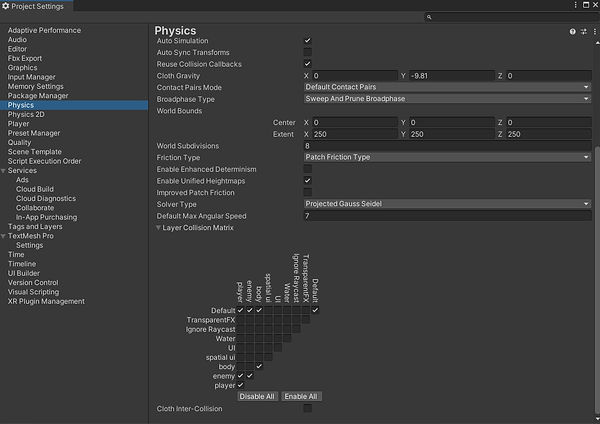Edit World Bounds Center X field
The width and height of the screenshot is (600, 424).
354,122
